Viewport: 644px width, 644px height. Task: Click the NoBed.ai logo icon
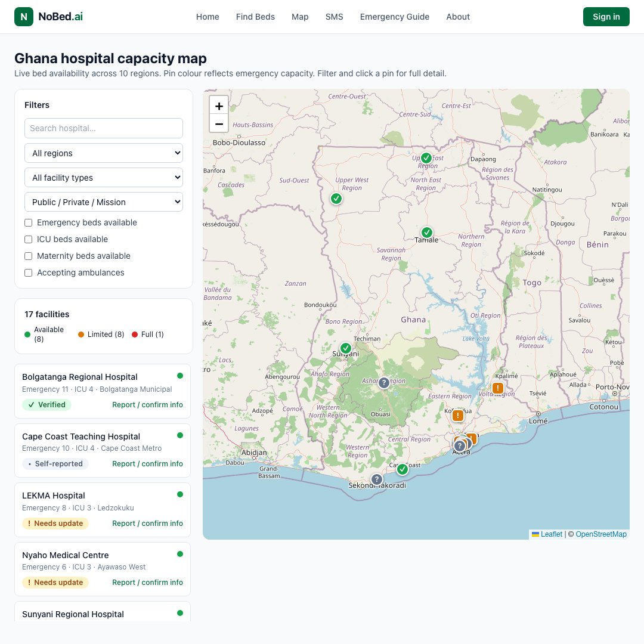24,17
